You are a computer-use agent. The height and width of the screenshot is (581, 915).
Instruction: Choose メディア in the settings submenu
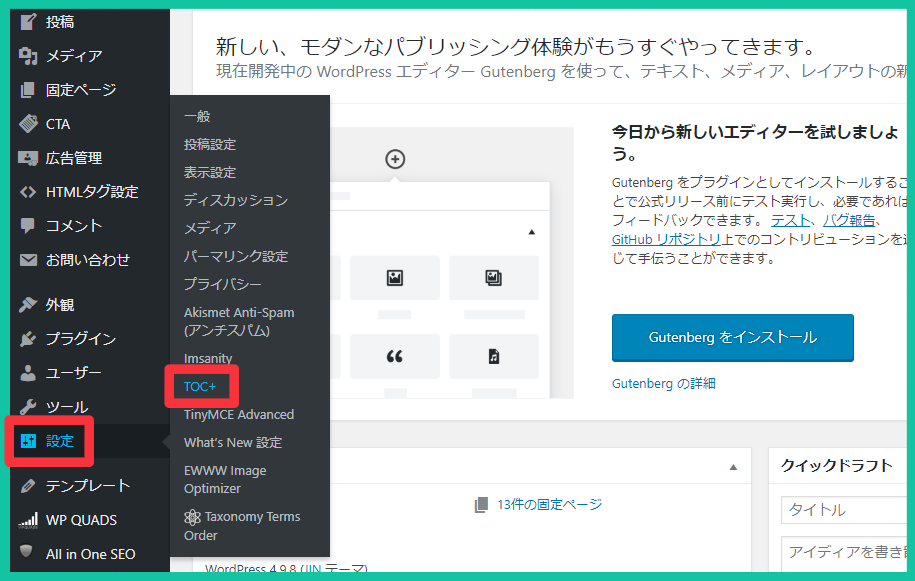click(x=210, y=228)
